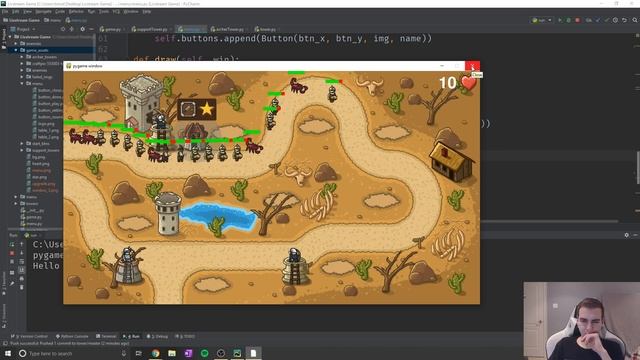Switch to the game.py editor tab

pyautogui.click(x=111, y=29)
